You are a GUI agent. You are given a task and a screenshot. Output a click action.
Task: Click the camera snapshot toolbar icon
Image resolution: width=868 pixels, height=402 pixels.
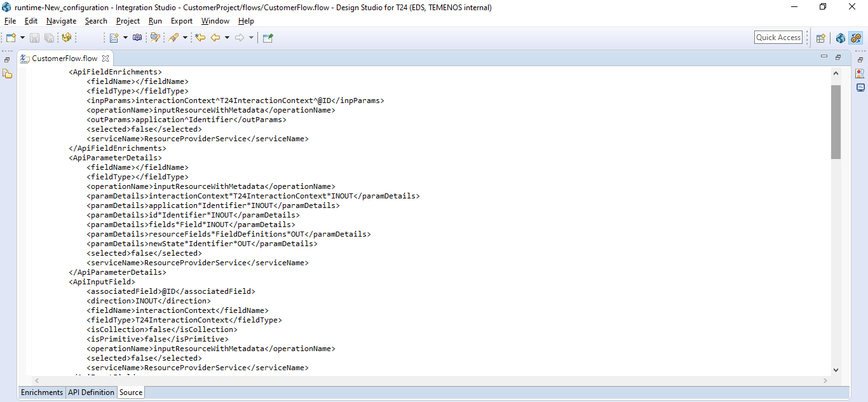pyautogui.click(x=137, y=38)
